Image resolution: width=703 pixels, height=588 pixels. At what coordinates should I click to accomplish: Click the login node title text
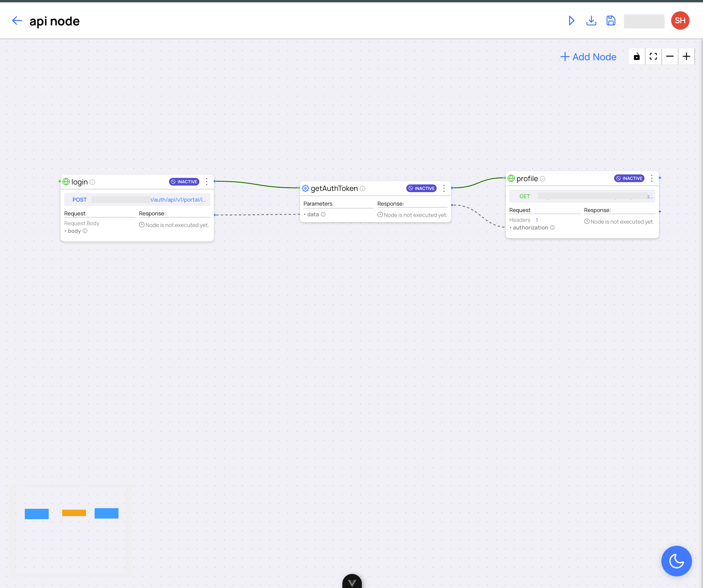pos(80,182)
